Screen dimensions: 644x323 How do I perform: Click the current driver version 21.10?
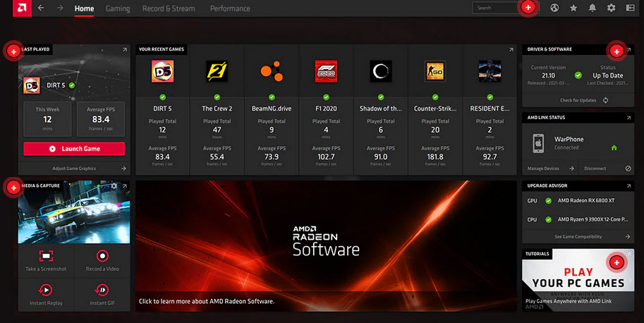[548, 75]
